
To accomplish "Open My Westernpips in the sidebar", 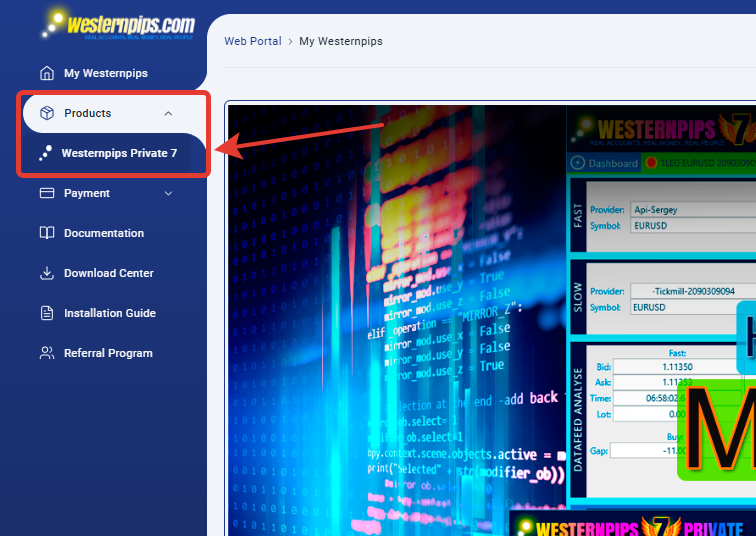I will tap(106, 73).
